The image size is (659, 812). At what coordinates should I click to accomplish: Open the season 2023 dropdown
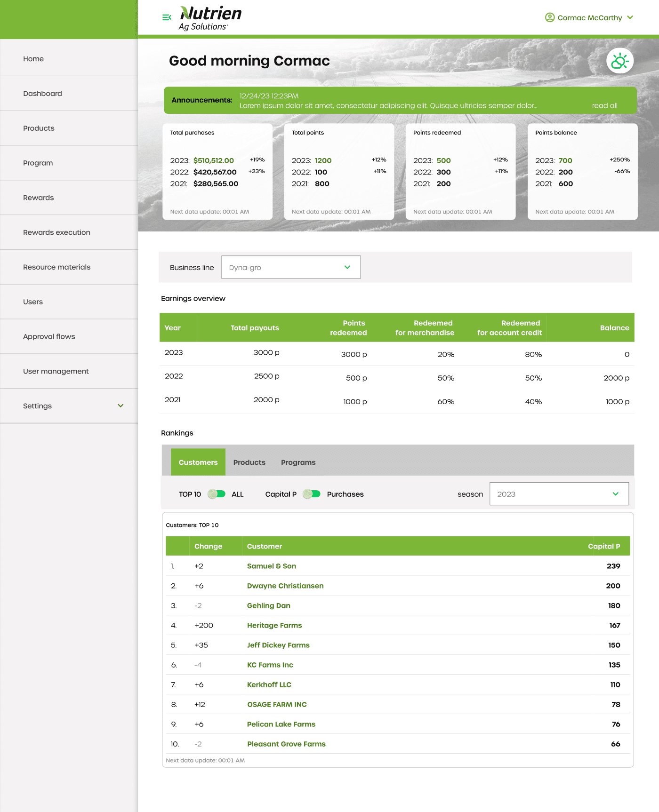click(559, 494)
